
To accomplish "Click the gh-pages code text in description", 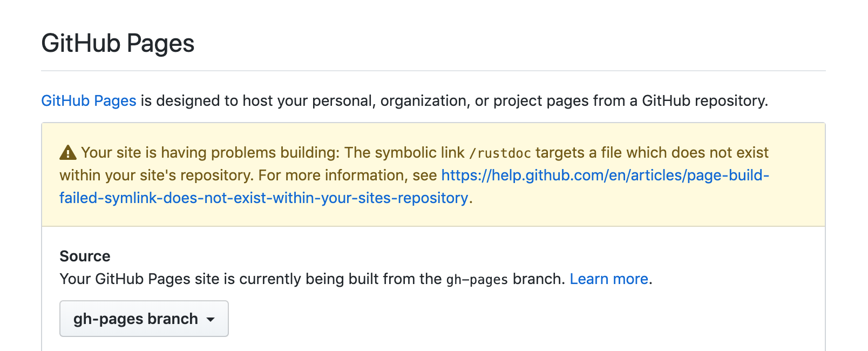I will [x=477, y=280].
